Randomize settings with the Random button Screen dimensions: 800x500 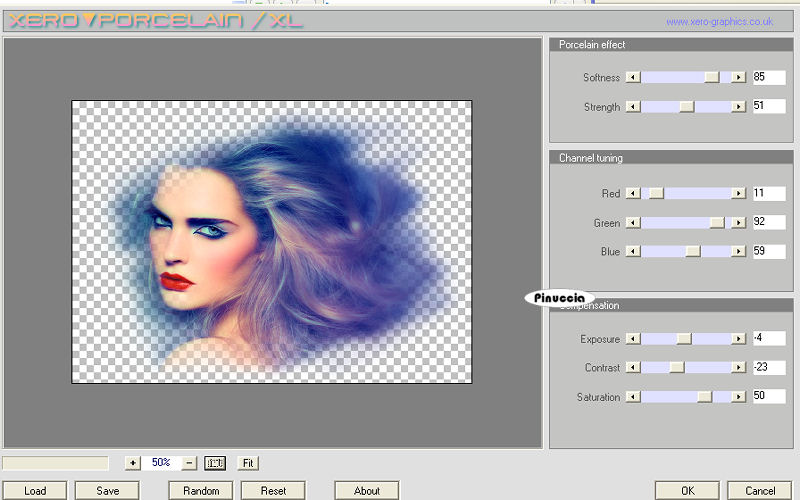pyautogui.click(x=201, y=490)
